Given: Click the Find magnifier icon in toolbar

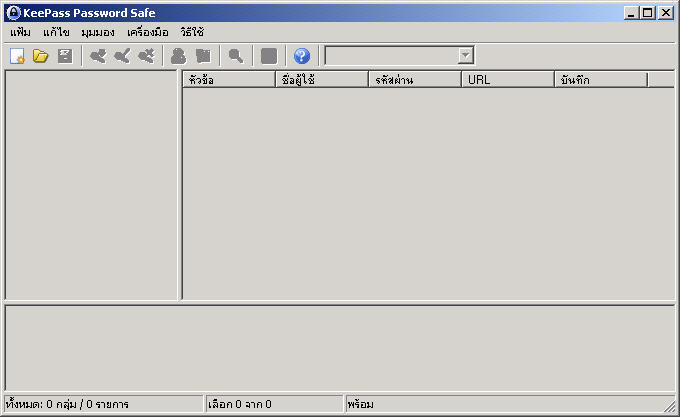Looking at the screenshot, I should coord(236,56).
